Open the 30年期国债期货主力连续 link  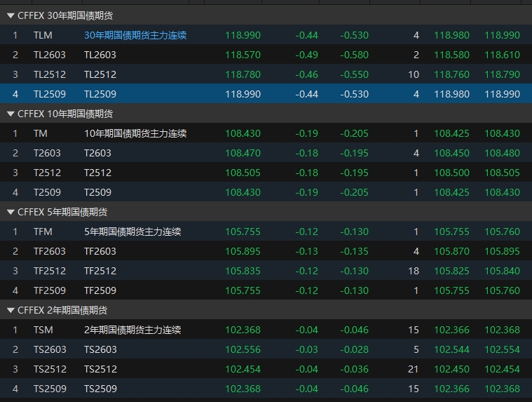coord(135,35)
